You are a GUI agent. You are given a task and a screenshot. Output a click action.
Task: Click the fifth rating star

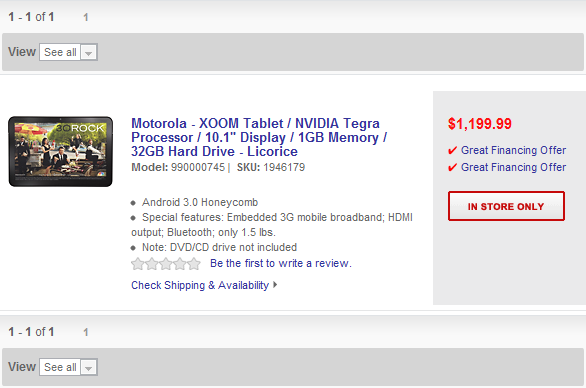pos(194,264)
